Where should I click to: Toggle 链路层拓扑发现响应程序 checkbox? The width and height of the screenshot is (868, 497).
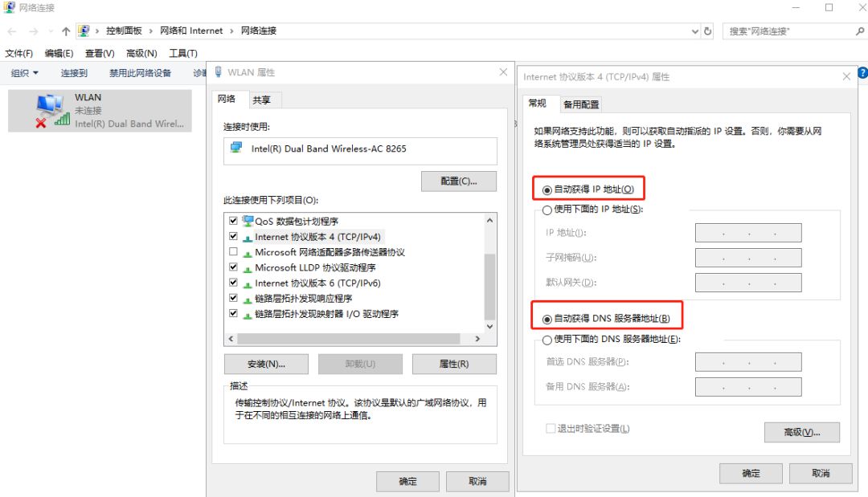tap(233, 298)
